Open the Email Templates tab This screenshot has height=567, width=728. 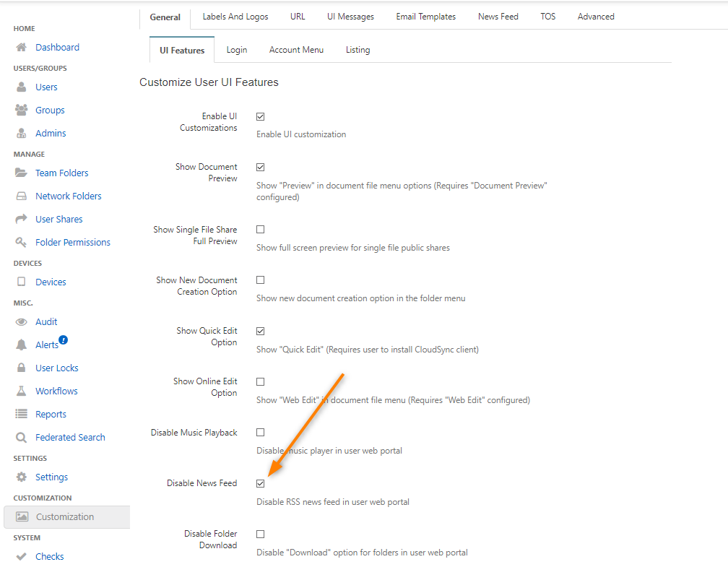[425, 17]
